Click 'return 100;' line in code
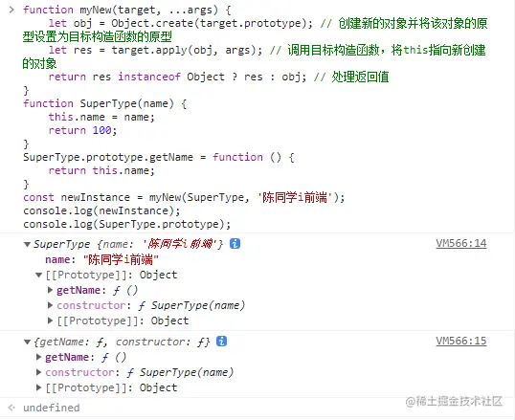This screenshot has height=420, width=515. click(x=82, y=130)
